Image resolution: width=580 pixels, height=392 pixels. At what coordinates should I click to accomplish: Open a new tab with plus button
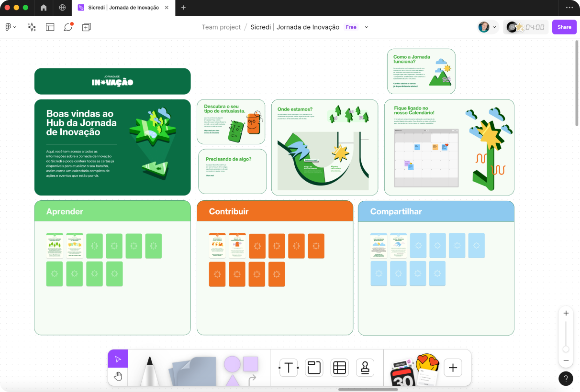pos(183,8)
